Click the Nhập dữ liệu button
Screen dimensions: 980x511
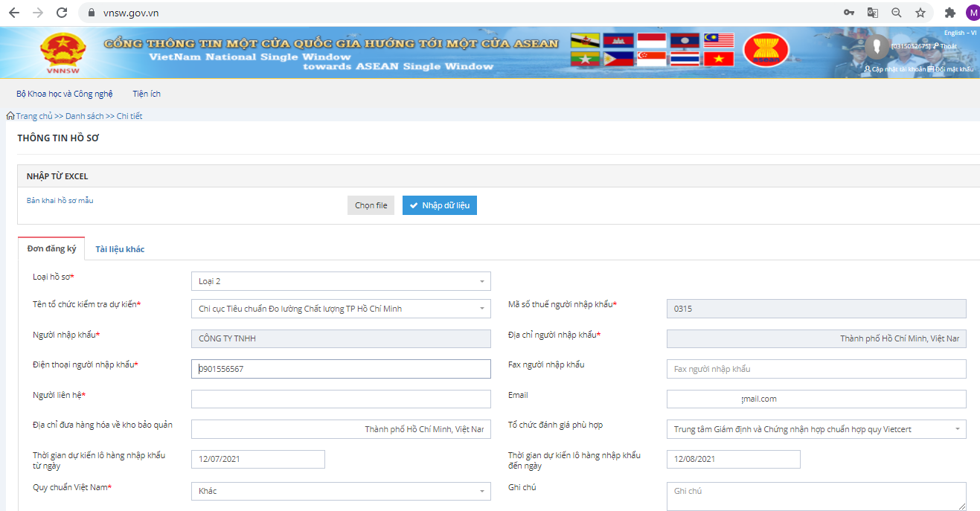[x=439, y=205]
